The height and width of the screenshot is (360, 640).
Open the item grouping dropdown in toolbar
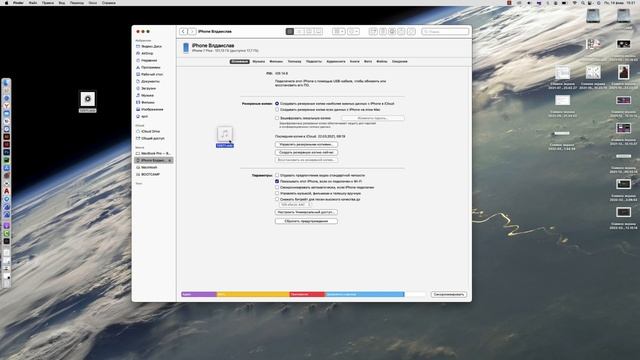[338, 31]
